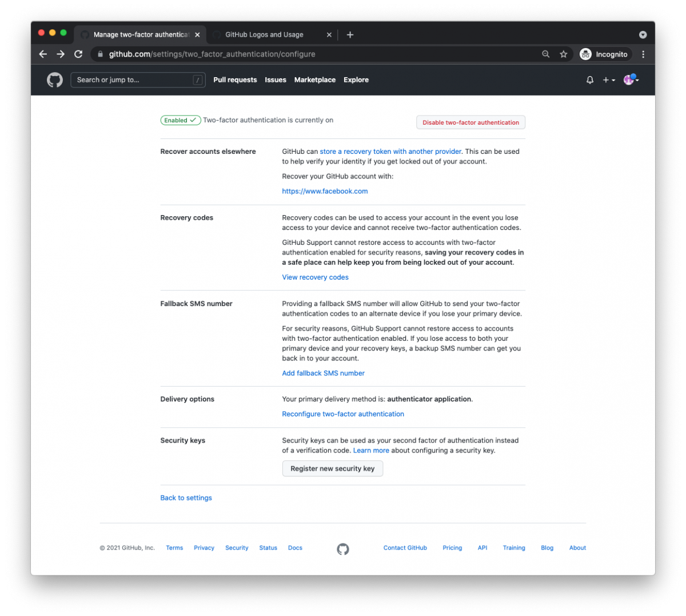Click the Security keys heading

point(182,440)
